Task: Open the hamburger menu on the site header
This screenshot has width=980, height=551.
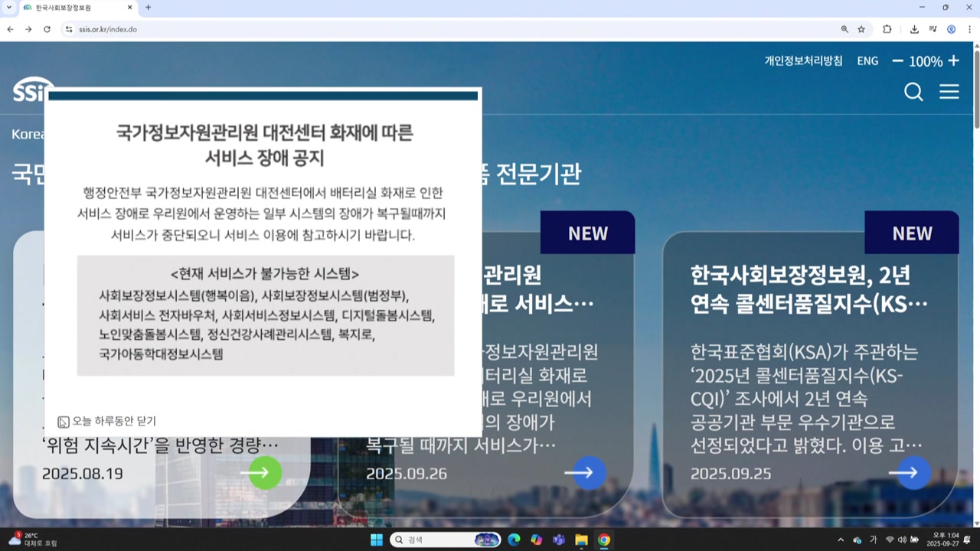Action: pos(949,92)
